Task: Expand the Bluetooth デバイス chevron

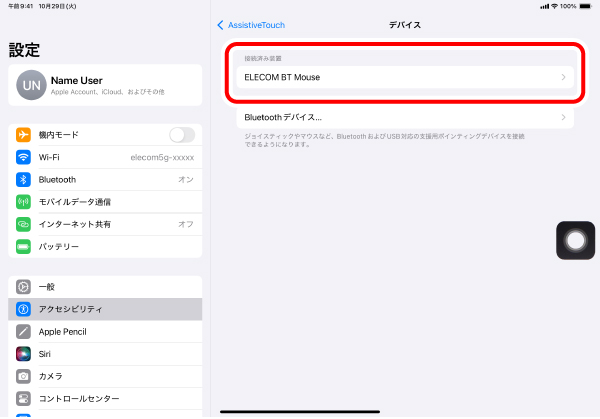Action: (563, 117)
